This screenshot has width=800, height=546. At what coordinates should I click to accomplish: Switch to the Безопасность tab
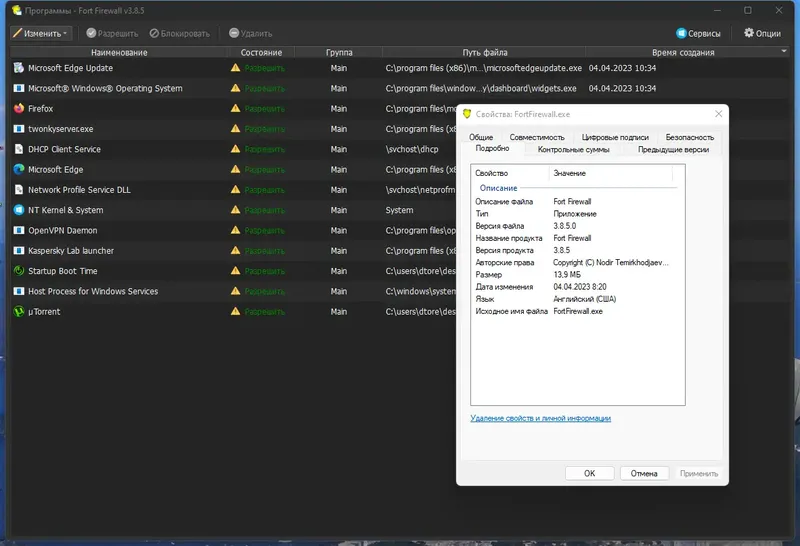pyautogui.click(x=690, y=137)
